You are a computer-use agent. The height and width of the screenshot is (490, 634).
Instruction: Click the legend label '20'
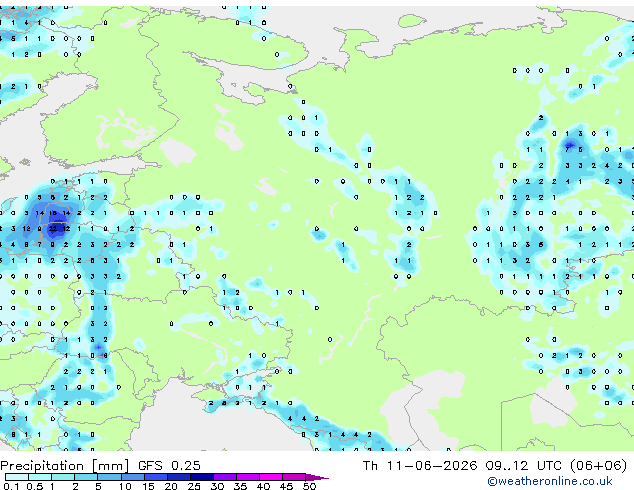pos(171,486)
